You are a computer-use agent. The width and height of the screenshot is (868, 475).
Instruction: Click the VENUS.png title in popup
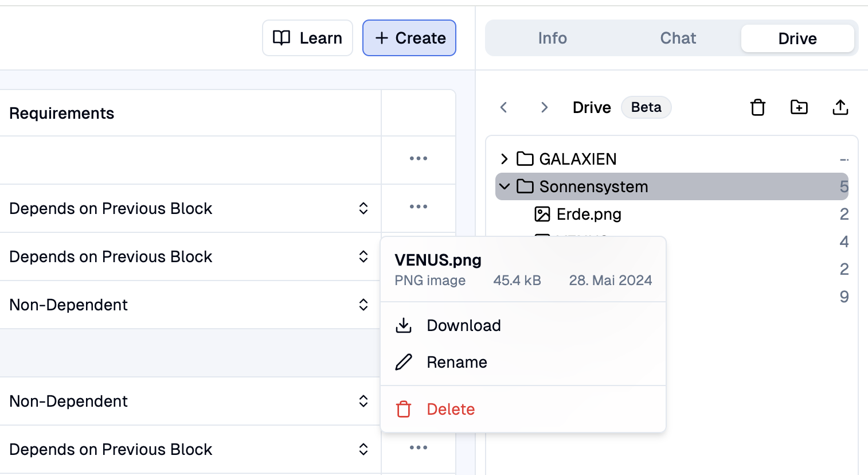point(438,260)
